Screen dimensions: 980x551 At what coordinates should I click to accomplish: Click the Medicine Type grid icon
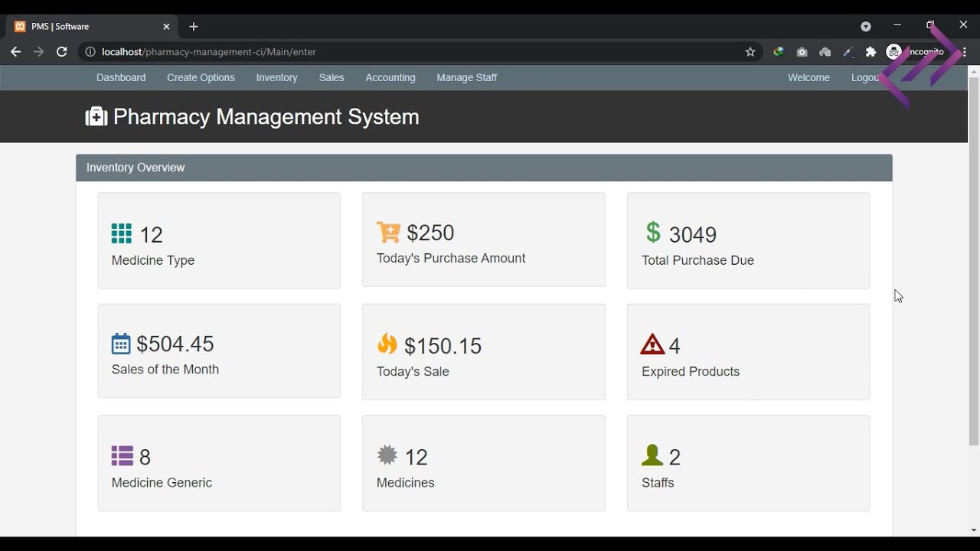[122, 233]
